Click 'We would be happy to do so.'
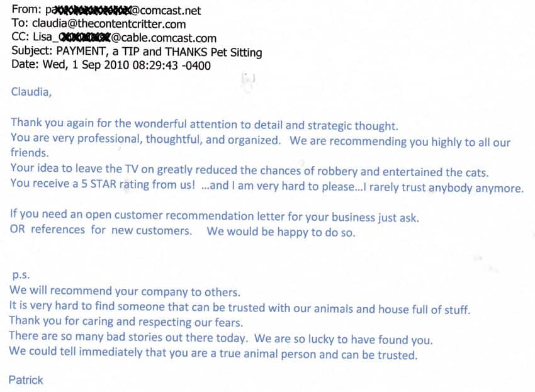This screenshot has height=392, width=535. 281,232
